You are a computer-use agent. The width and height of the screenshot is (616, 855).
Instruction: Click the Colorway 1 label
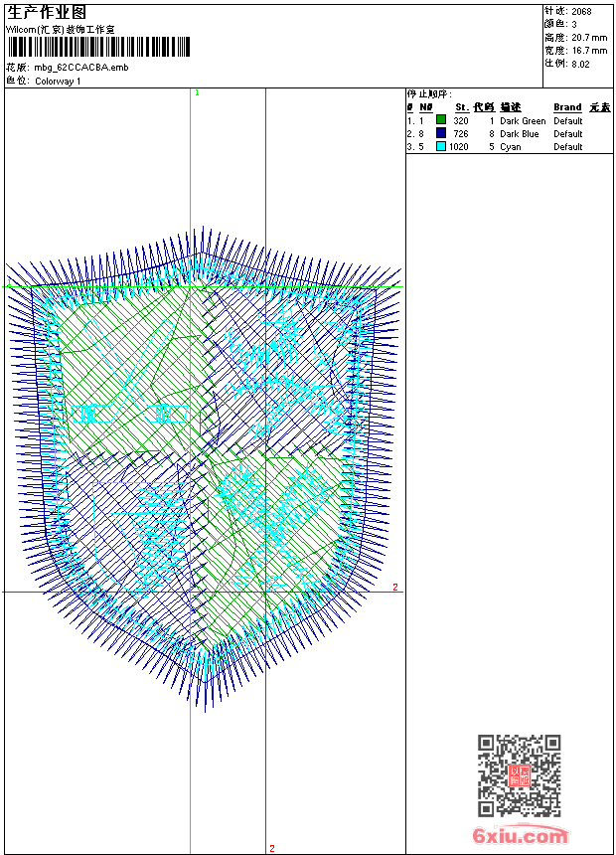(x=58, y=82)
